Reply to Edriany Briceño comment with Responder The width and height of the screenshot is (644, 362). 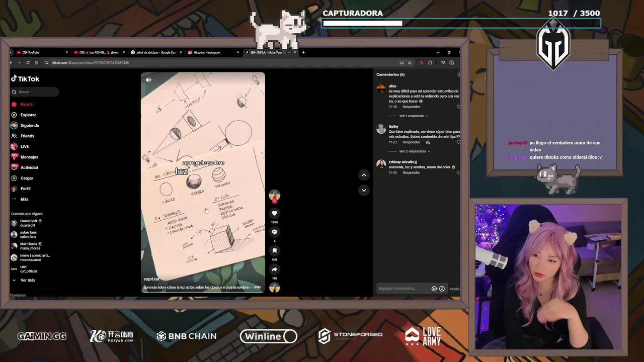tap(411, 172)
